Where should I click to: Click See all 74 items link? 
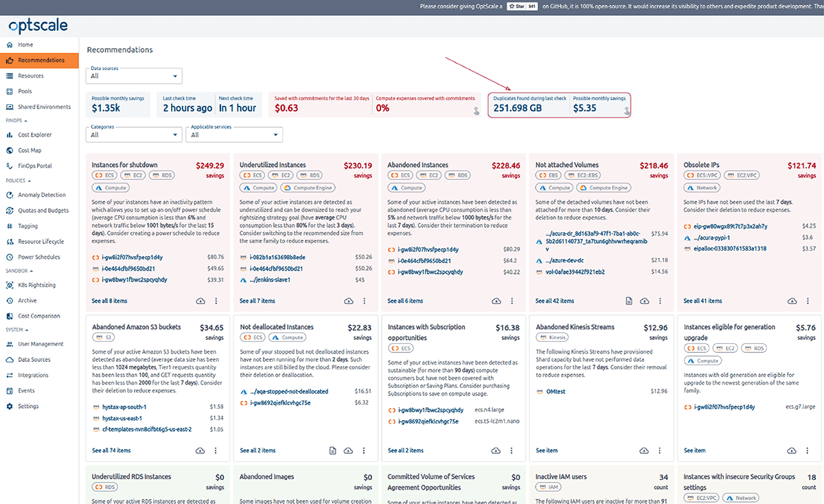(x=111, y=450)
